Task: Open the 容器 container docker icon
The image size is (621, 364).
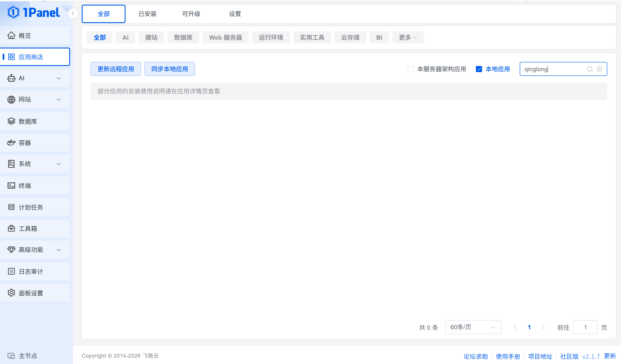Action: point(11,143)
